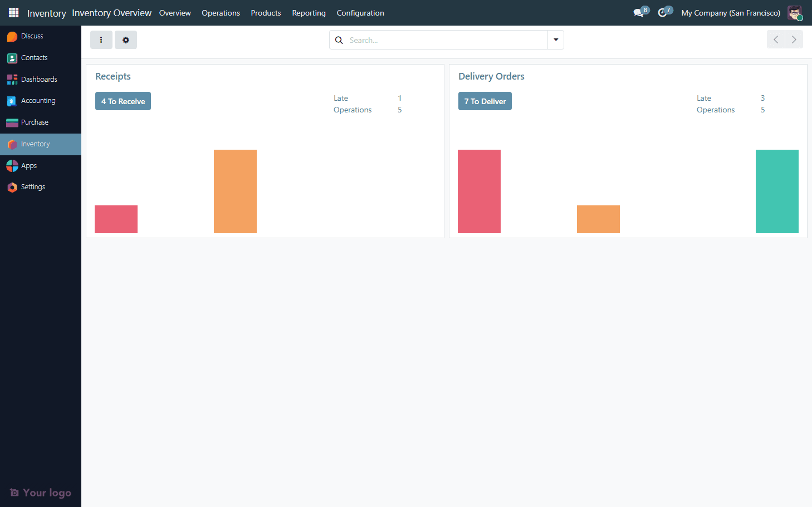812x507 pixels.
Task: Open the Purchase app
Action: [x=35, y=122]
